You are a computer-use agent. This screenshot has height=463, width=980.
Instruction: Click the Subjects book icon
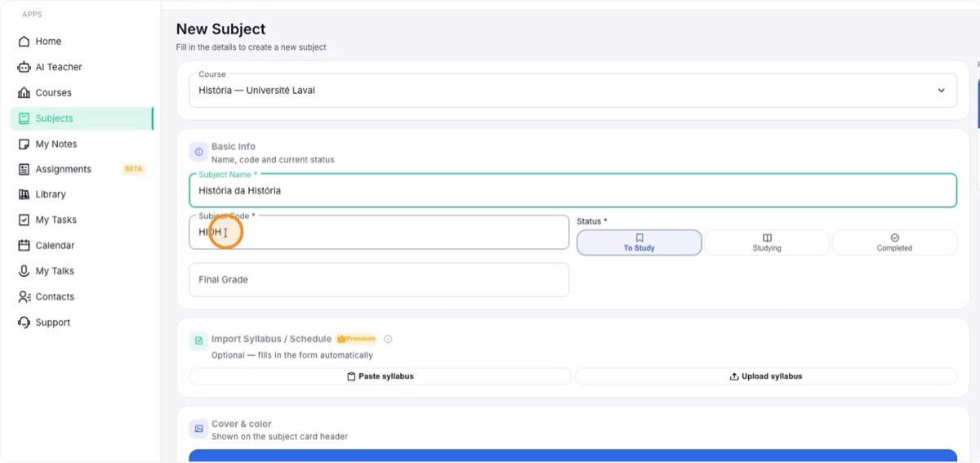24,118
